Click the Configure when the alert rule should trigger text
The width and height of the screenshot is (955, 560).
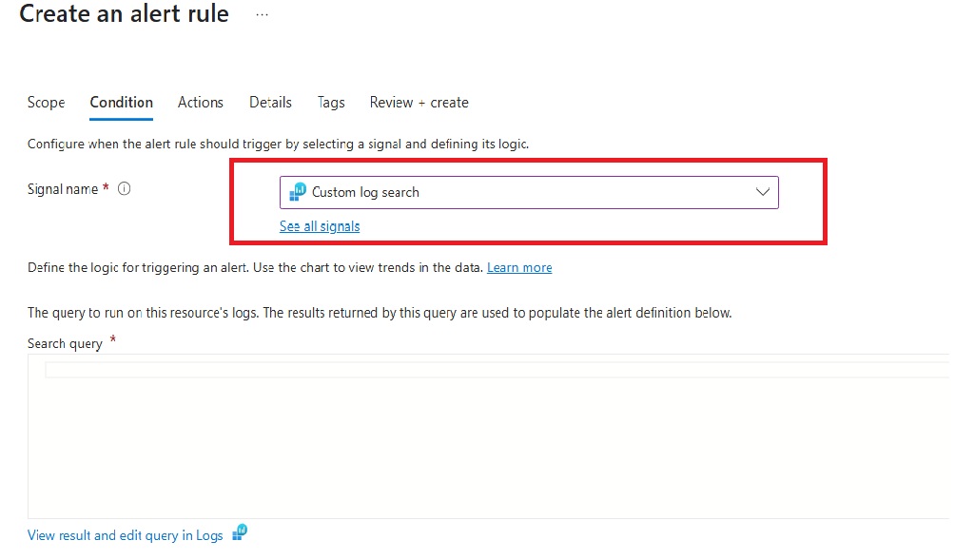coord(278,145)
